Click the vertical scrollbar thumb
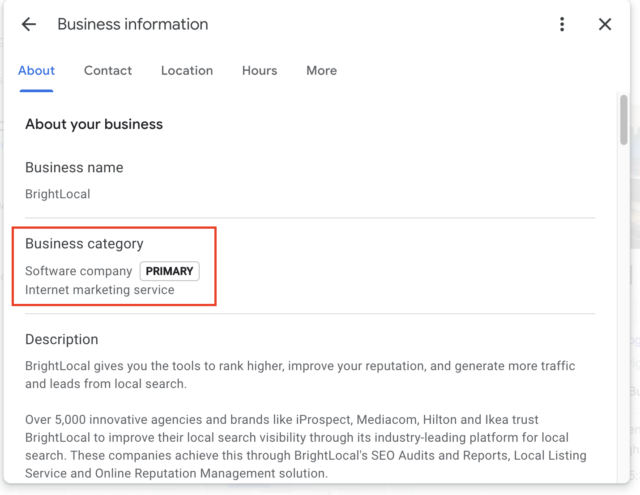 pyautogui.click(x=624, y=120)
